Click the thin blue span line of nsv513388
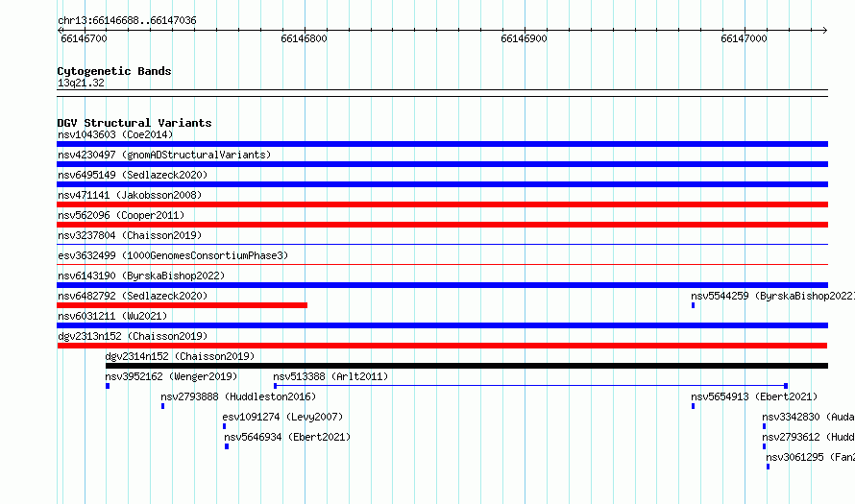This screenshot has height=504, width=855. coord(530,386)
